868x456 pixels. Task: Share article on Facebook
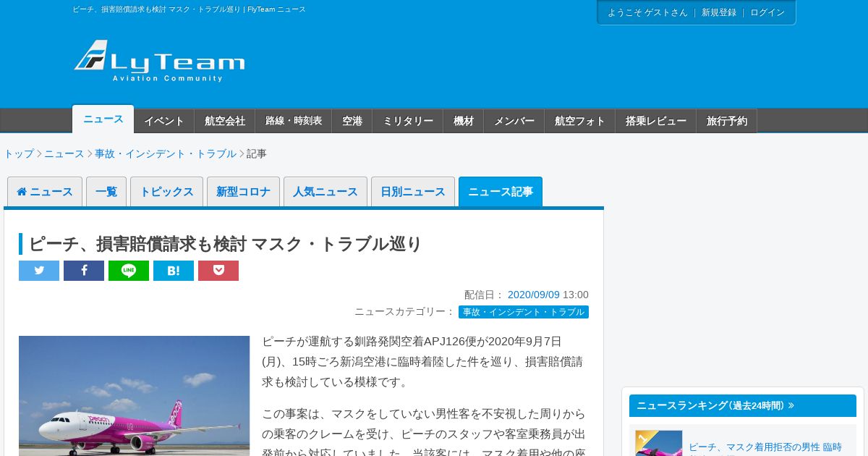[x=84, y=271]
